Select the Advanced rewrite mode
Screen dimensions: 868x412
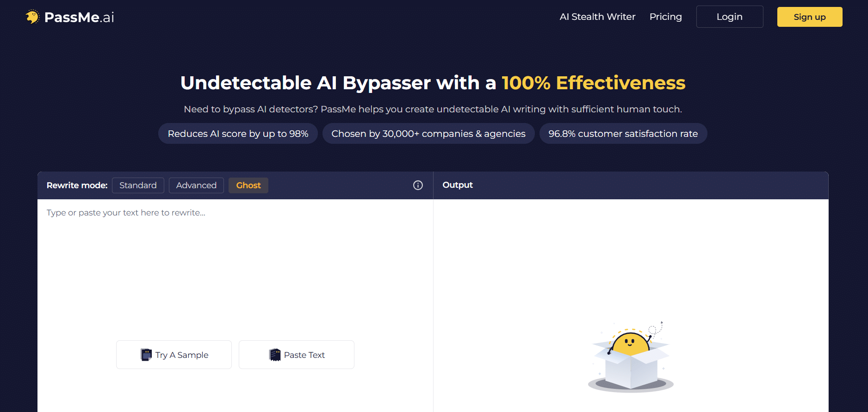coord(196,185)
